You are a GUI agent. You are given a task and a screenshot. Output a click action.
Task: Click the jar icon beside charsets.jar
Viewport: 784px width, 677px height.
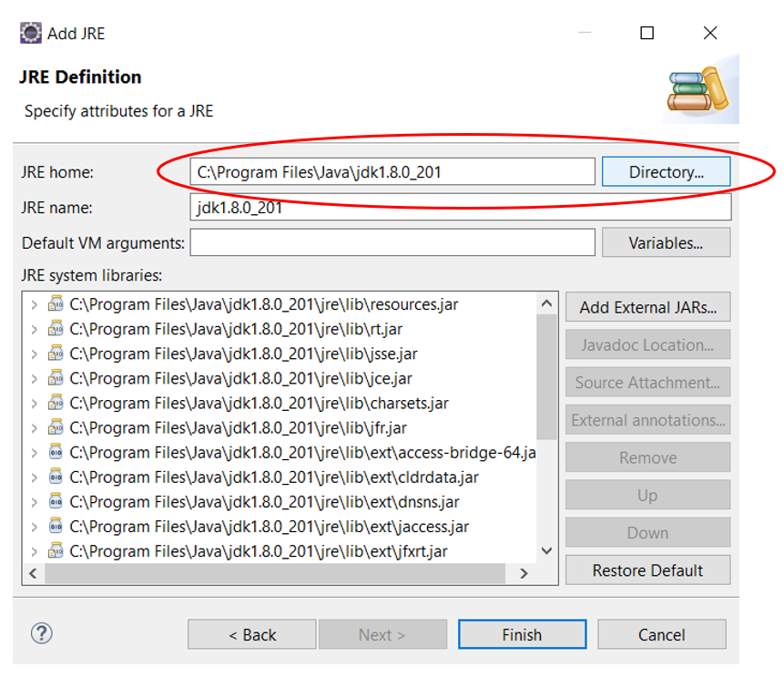click(x=56, y=403)
